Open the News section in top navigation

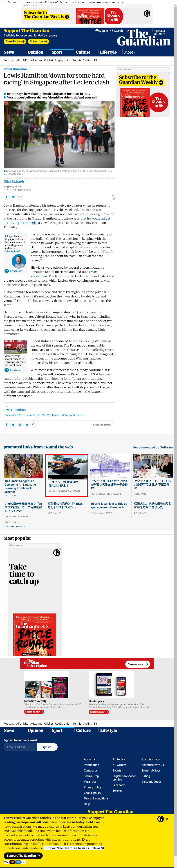9,52
